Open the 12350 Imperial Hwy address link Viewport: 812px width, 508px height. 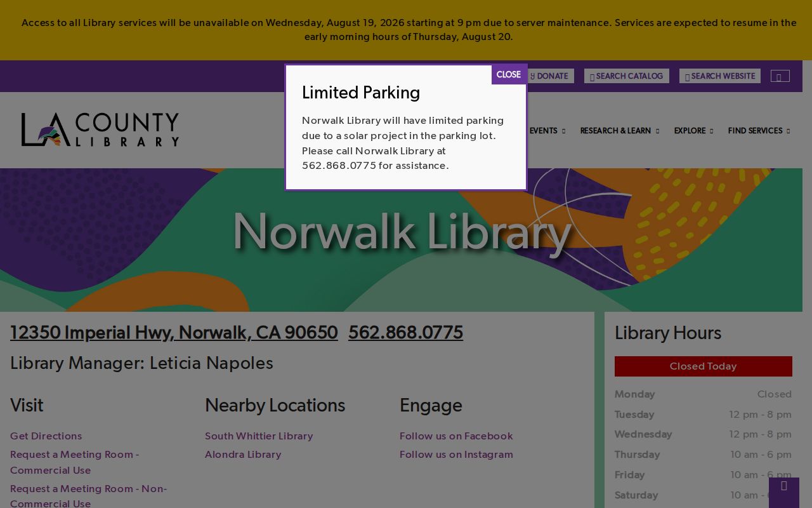pyautogui.click(x=174, y=333)
